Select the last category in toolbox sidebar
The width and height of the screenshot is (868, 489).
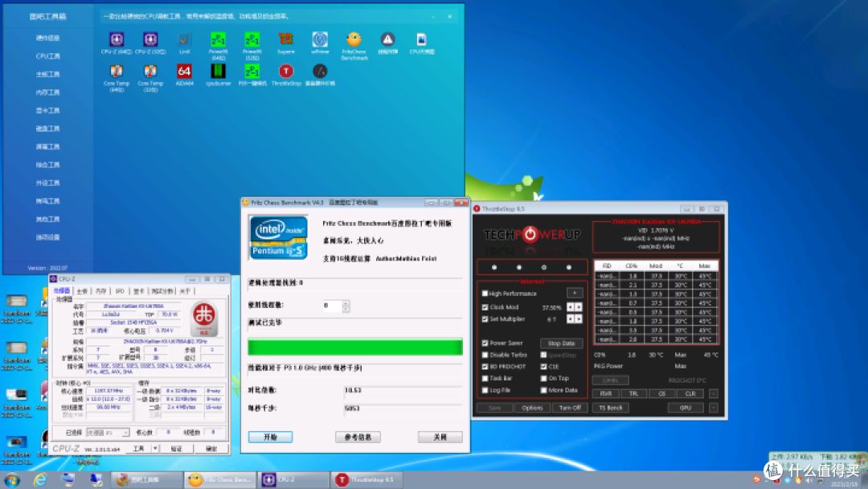coord(47,237)
